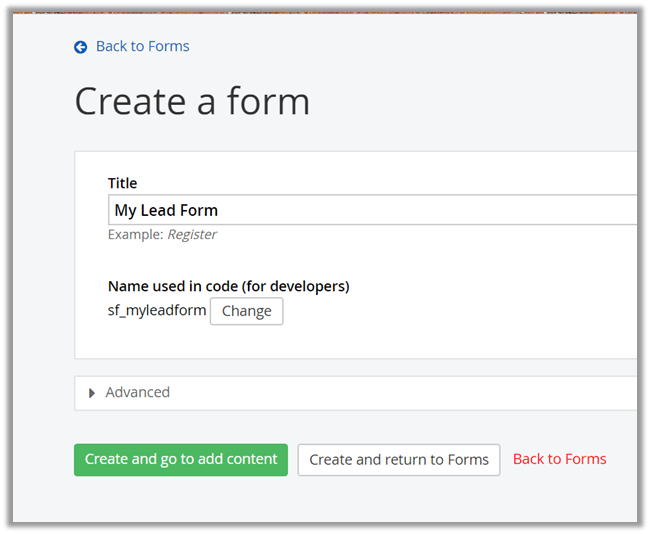
Task: Click the sf_myleadform developer name text
Action: (157, 310)
